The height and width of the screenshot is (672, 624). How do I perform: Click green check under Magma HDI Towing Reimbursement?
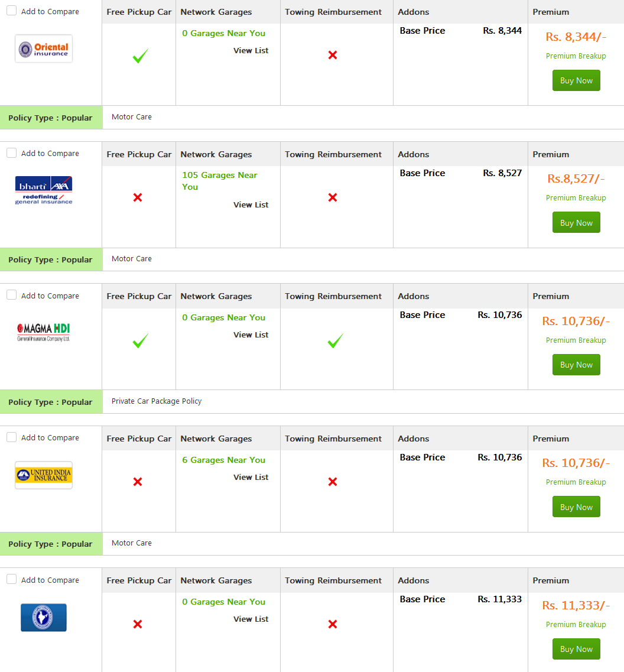(x=335, y=340)
